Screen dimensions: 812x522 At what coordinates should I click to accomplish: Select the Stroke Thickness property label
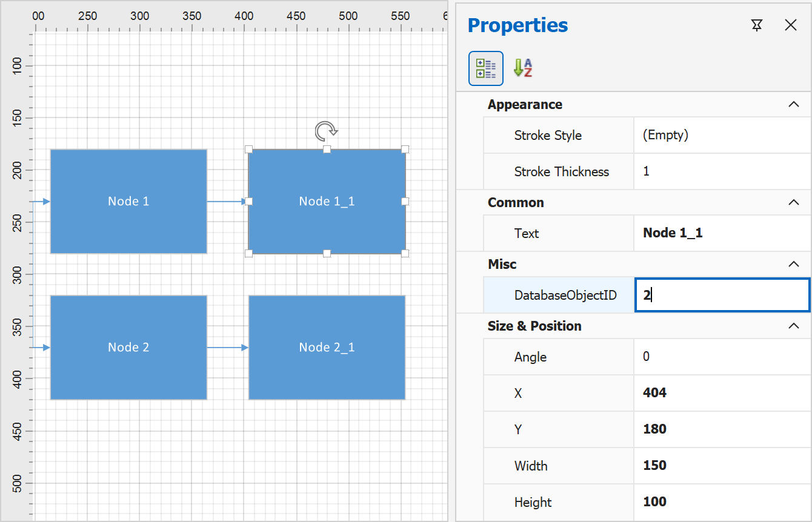(562, 172)
